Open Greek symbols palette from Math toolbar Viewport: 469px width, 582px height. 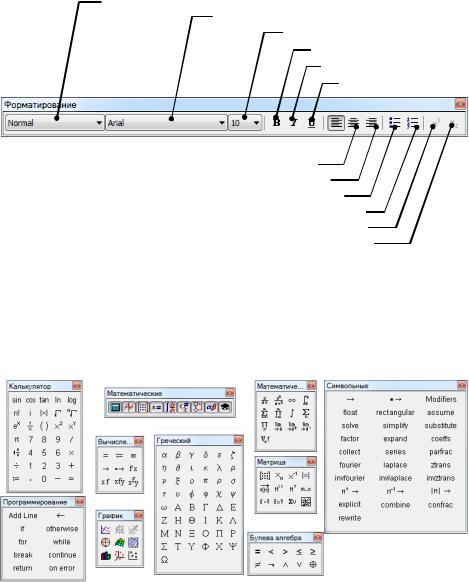pos(211,407)
